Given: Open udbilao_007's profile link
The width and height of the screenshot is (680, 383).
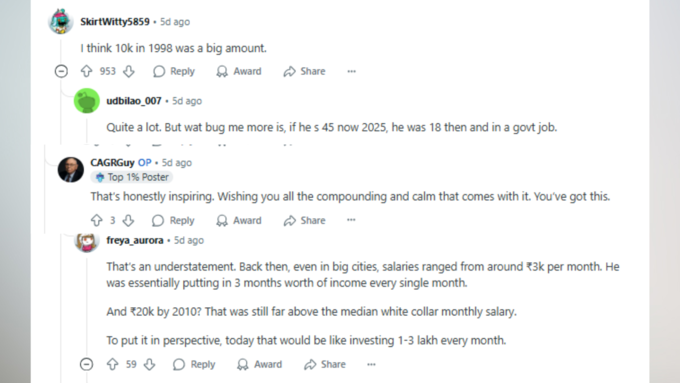Looking at the screenshot, I should 134,101.
